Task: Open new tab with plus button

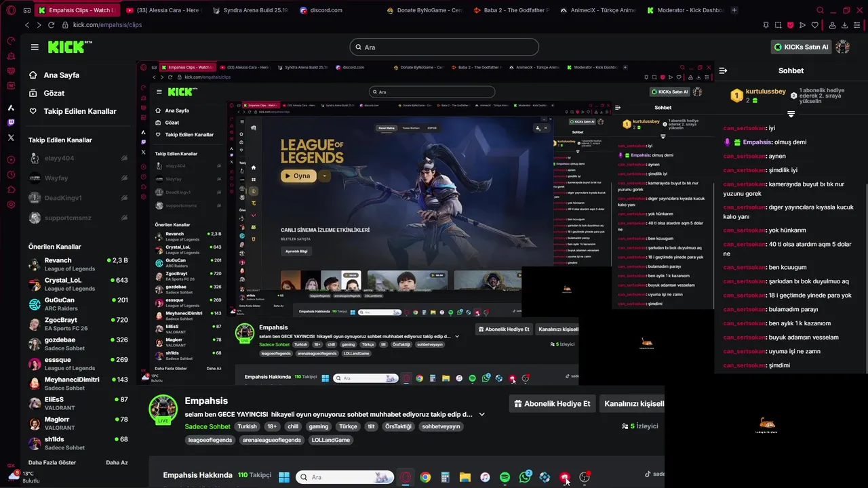Action: pos(734,10)
